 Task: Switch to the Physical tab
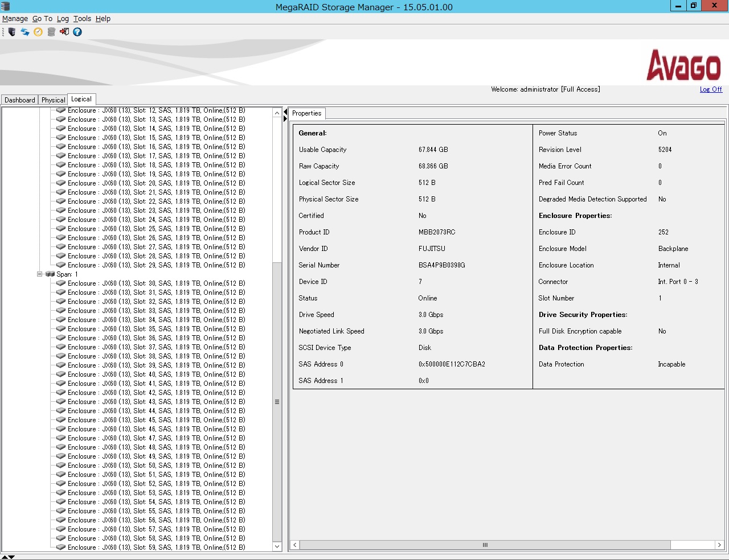point(53,100)
